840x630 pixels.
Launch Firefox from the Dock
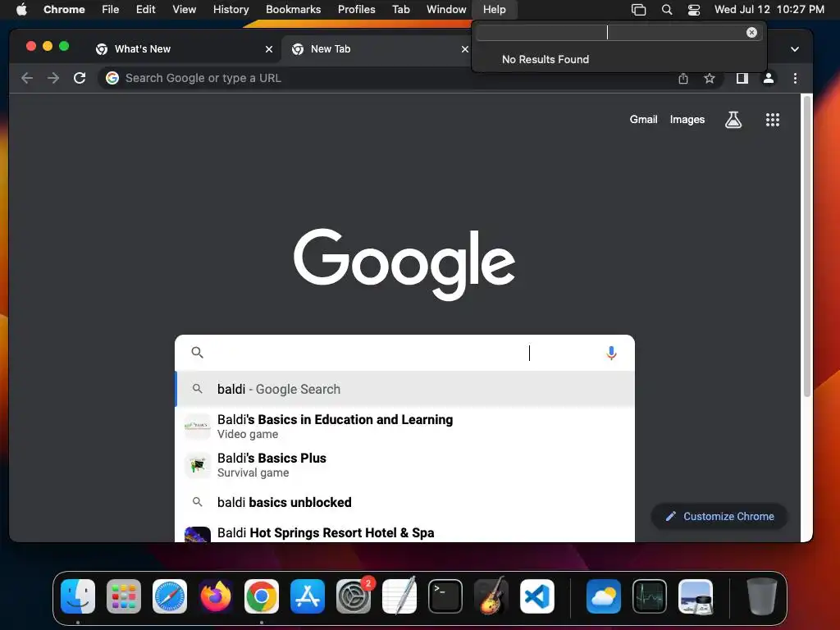pyautogui.click(x=216, y=596)
